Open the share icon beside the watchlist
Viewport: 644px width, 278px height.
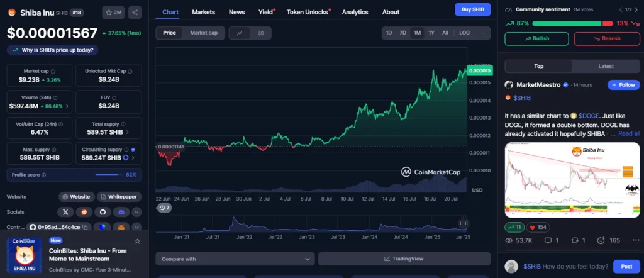pos(135,13)
